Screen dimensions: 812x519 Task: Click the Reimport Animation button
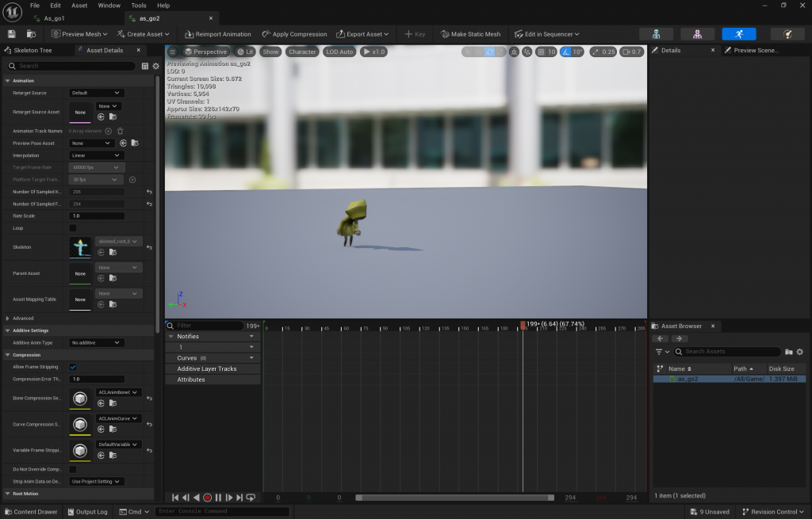(x=218, y=34)
